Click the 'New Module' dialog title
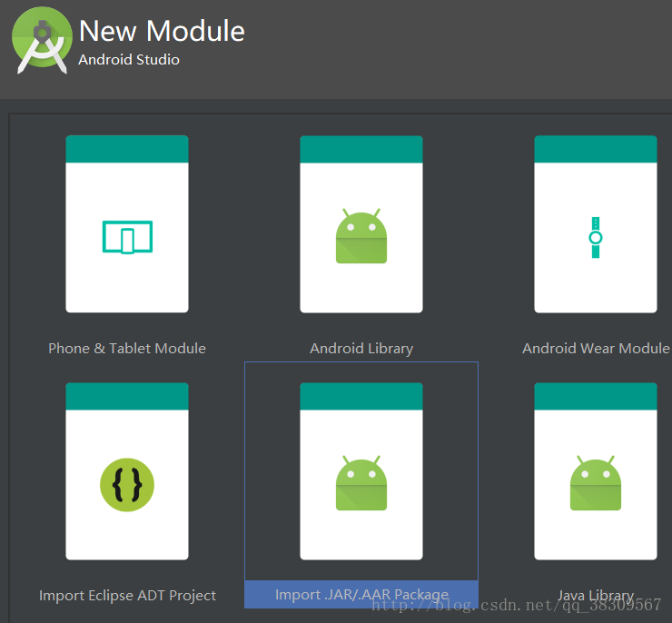Viewport: 672px width, 623px height. [162, 31]
